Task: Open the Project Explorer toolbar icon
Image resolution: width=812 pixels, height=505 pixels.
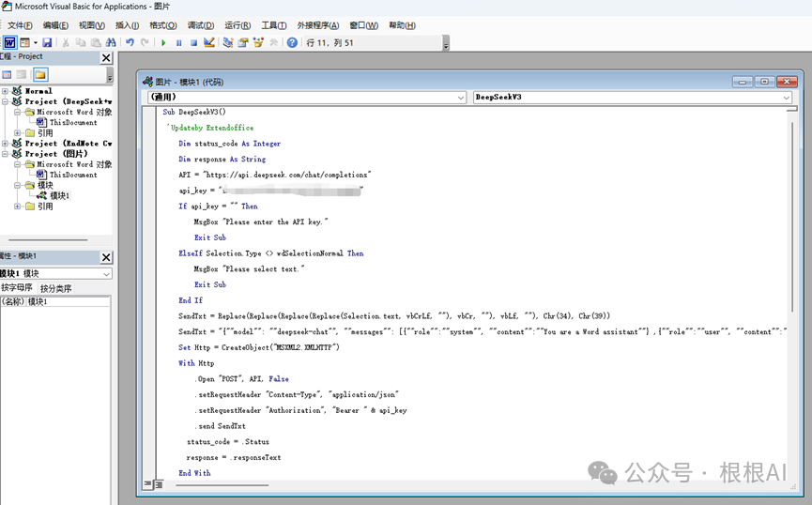Action: pyautogui.click(x=228, y=42)
